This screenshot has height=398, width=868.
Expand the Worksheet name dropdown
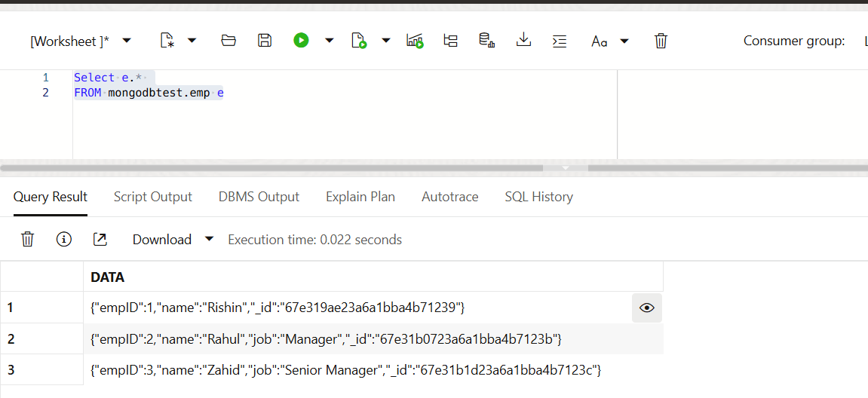[x=127, y=41]
